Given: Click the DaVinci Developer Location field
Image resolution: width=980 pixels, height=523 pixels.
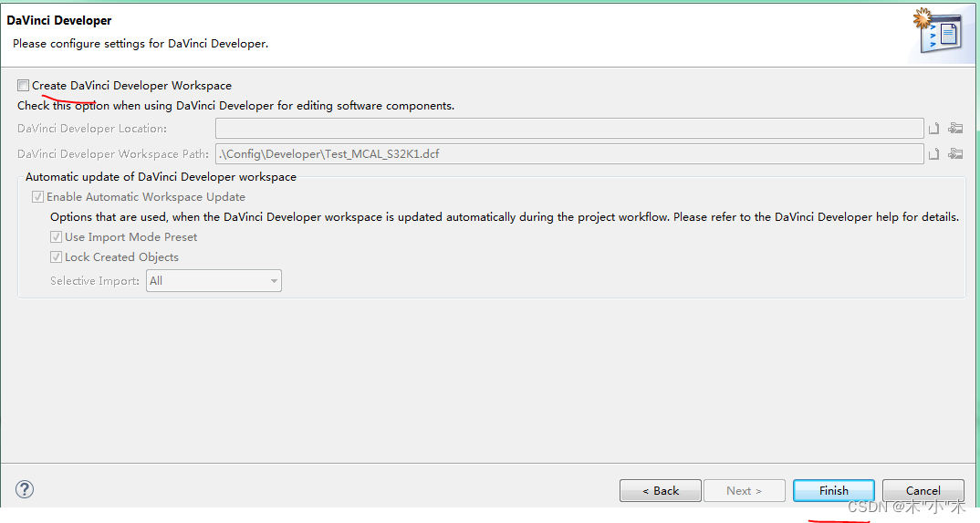Looking at the screenshot, I should click(x=569, y=129).
